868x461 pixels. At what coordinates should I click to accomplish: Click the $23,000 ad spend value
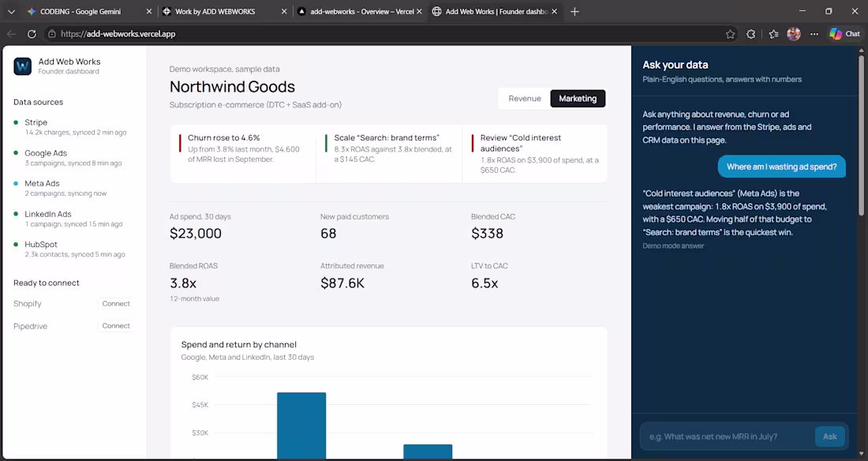click(x=196, y=234)
